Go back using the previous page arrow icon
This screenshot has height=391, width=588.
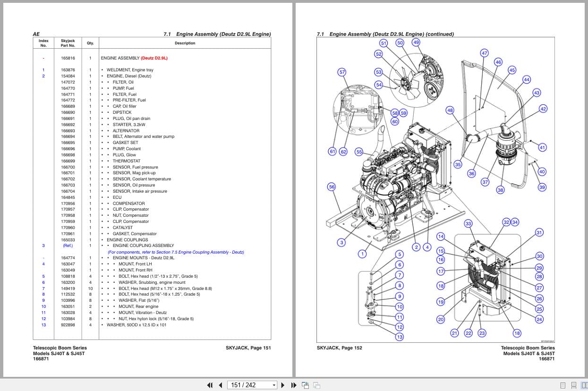point(221,385)
